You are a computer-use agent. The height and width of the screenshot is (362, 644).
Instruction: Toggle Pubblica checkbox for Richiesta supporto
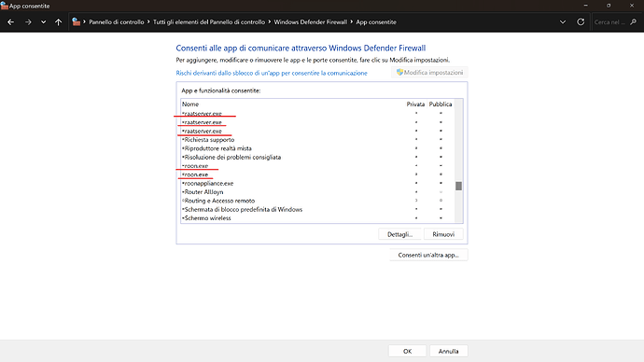tap(441, 140)
